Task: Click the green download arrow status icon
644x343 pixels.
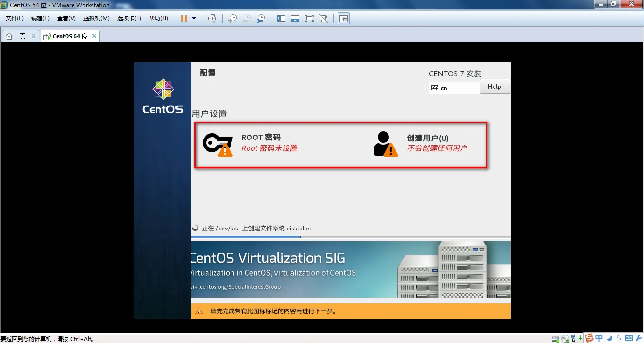Action: (x=580, y=338)
